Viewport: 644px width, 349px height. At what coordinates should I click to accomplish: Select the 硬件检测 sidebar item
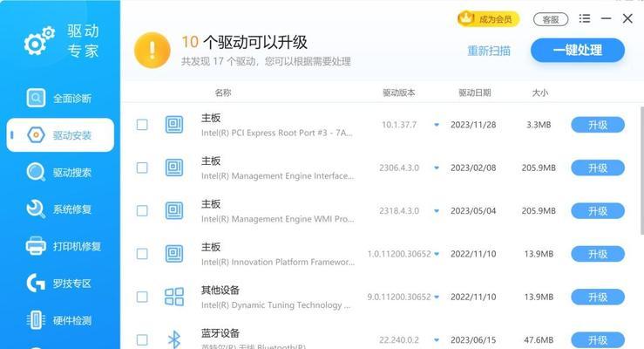tap(60, 320)
